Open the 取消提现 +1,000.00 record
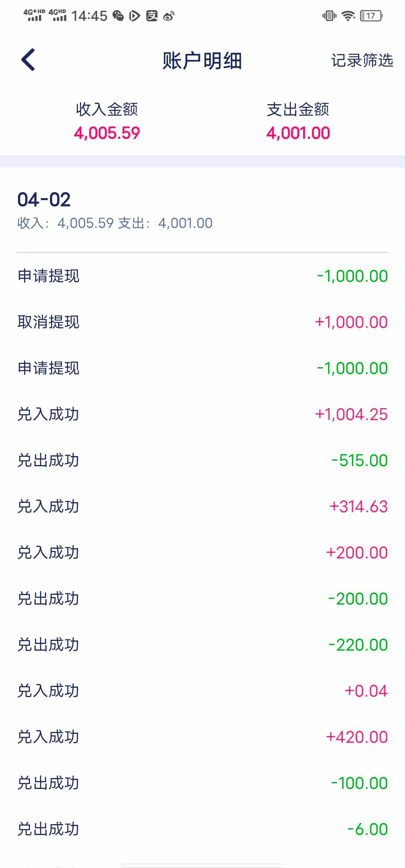 (202, 322)
